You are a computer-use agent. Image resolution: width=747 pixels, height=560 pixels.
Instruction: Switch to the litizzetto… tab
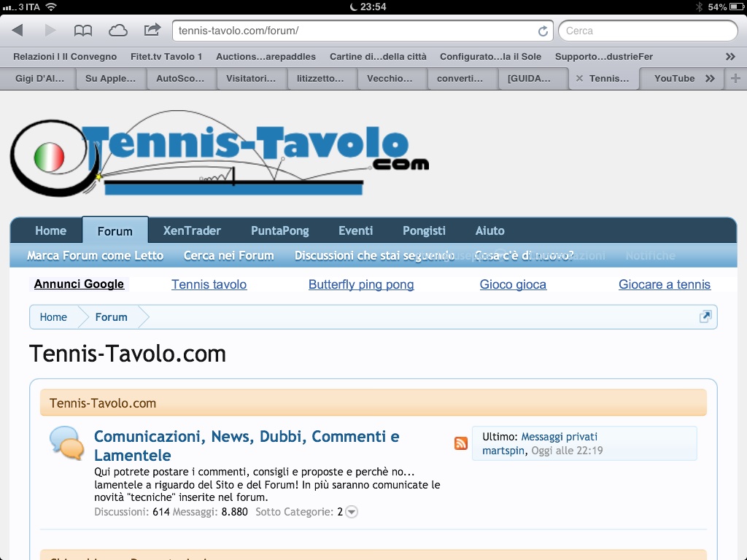pos(320,79)
